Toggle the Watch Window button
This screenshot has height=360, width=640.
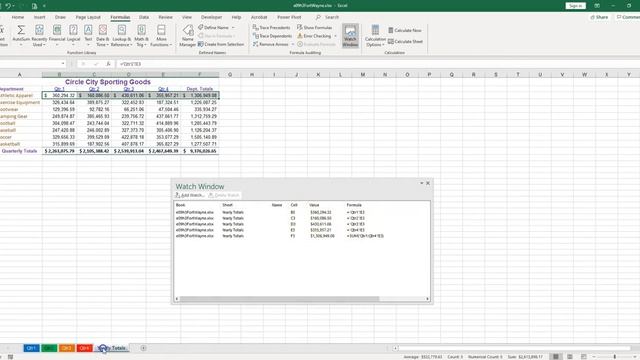[x=350, y=36]
